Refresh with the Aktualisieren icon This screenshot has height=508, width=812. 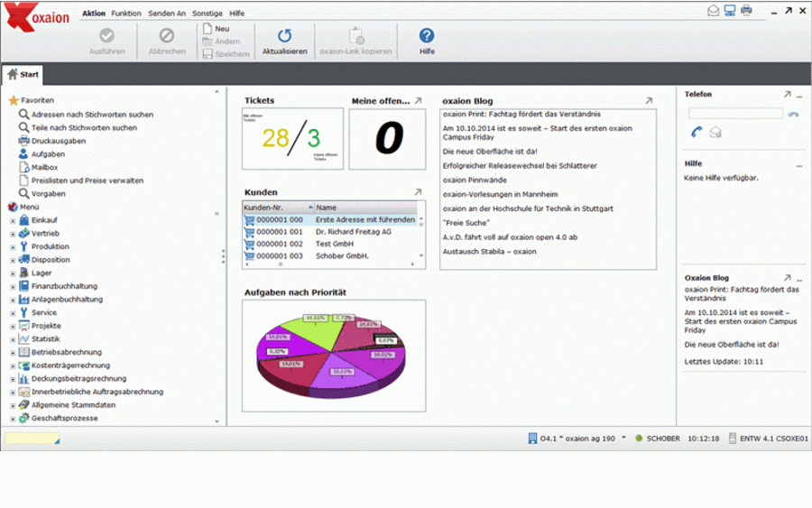point(284,36)
